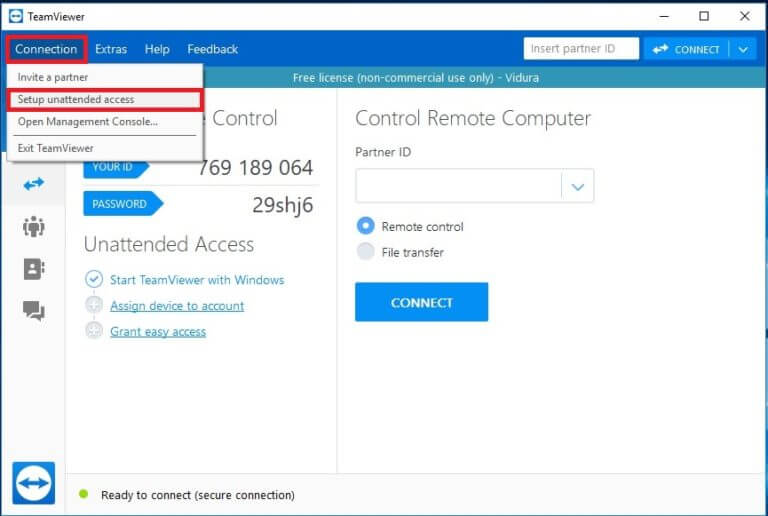Click the Free license banner text

tap(416, 78)
